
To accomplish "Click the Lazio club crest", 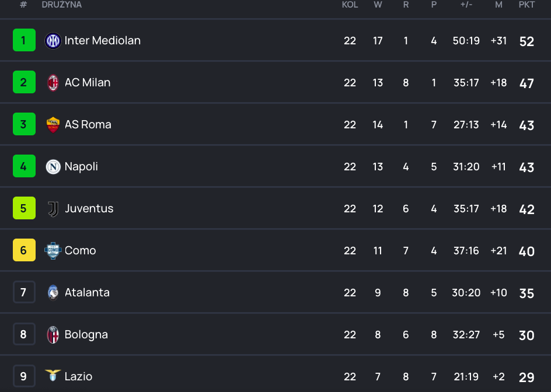I will point(53,376).
